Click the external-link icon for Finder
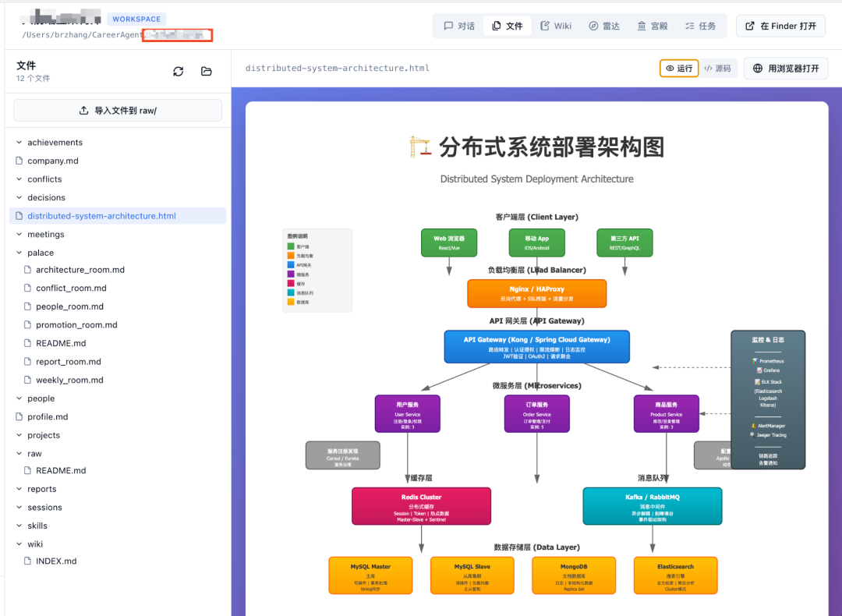This screenshot has width=842, height=616. point(750,26)
